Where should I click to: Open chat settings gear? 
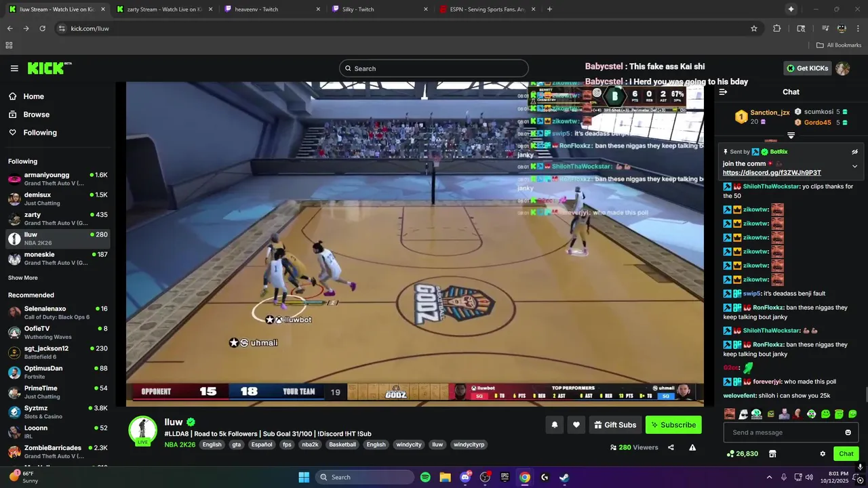point(823,453)
